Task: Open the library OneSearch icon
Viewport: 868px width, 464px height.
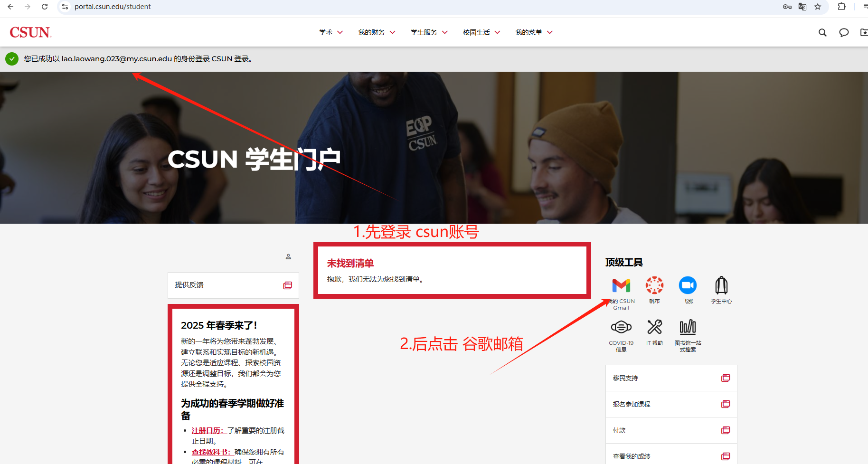Action: [x=688, y=328]
